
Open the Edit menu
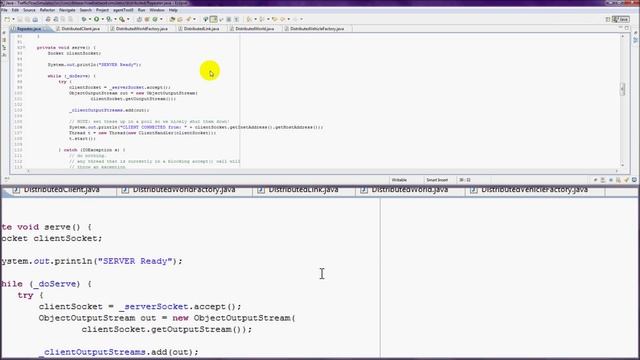coord(15,10)
